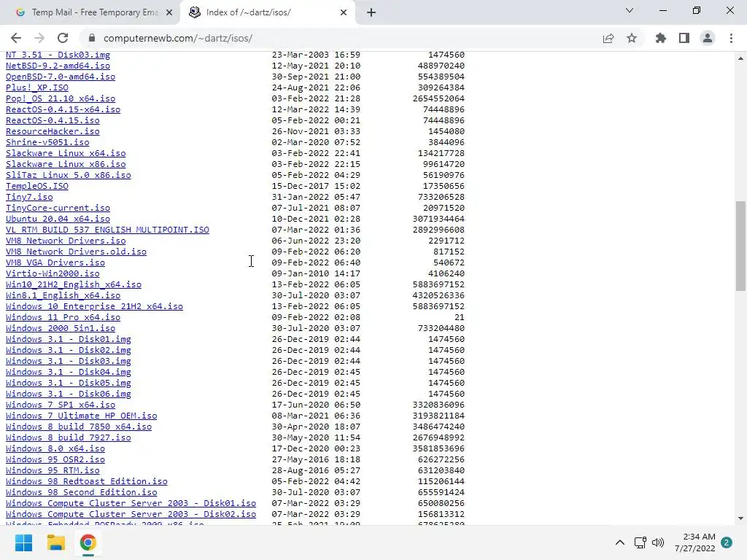Open a new browser tab
The image size is (747, 560).
371,12
